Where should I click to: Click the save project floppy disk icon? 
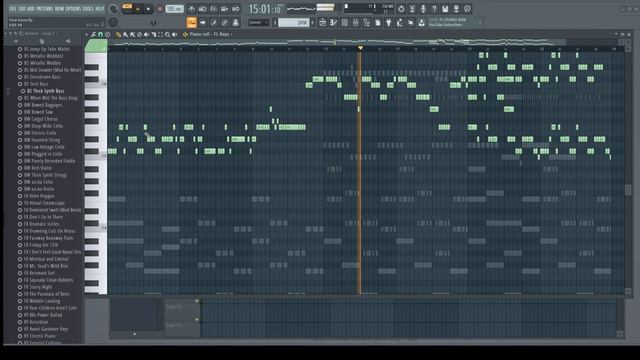coord(445,9)
